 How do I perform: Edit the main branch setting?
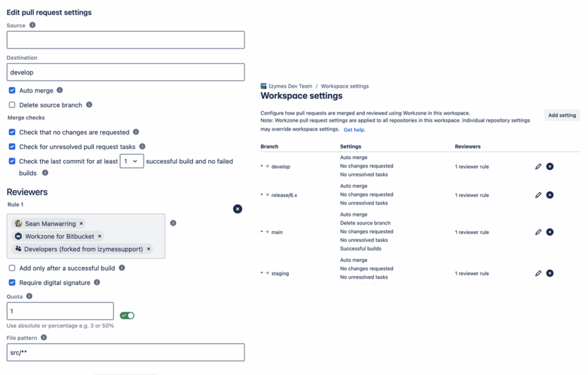(x=538, y=232)
